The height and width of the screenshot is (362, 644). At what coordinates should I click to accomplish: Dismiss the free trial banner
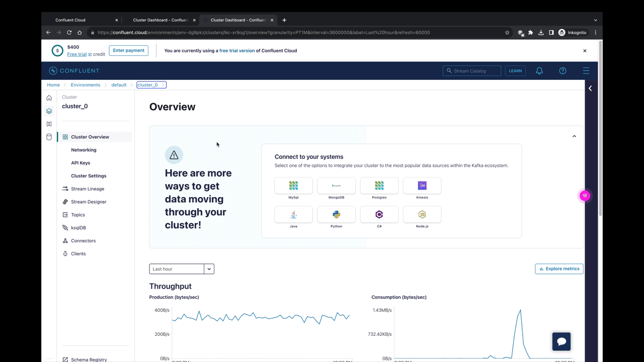[x=585, y=51]
